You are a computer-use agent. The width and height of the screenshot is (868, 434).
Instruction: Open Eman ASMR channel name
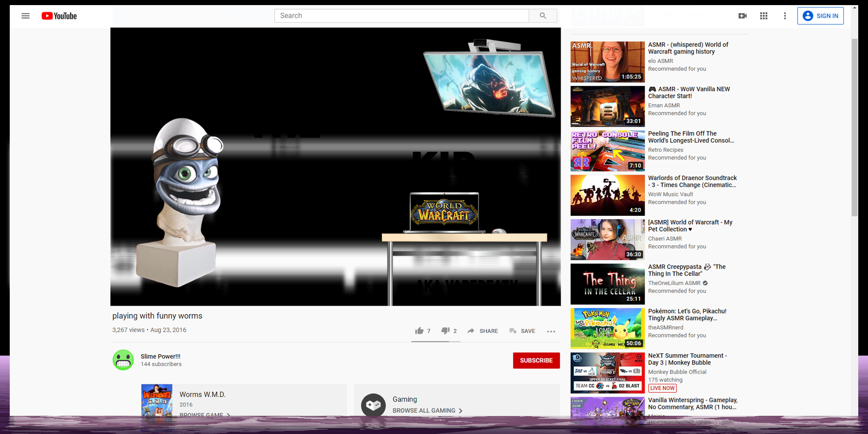pyautogui.click(x=664, y=106)
